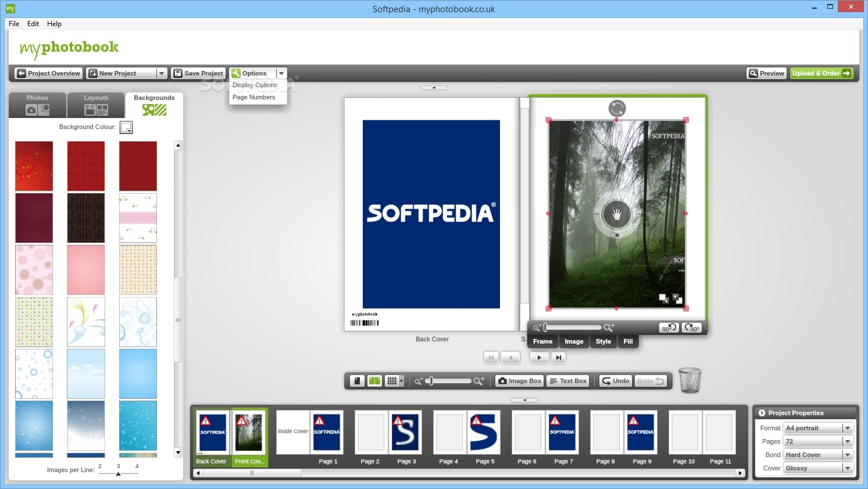868x489 pixels.
Task: Add a Text Box
Action: 568,381
